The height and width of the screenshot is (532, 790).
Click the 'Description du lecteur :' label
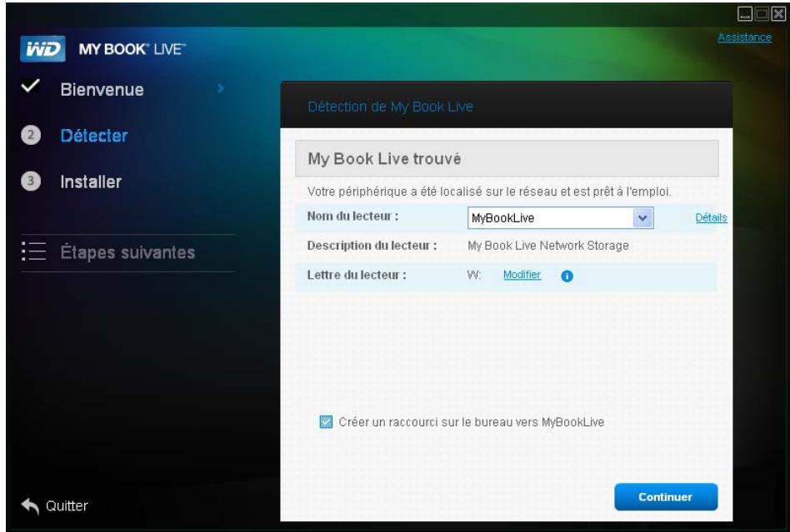pos(372,246)
